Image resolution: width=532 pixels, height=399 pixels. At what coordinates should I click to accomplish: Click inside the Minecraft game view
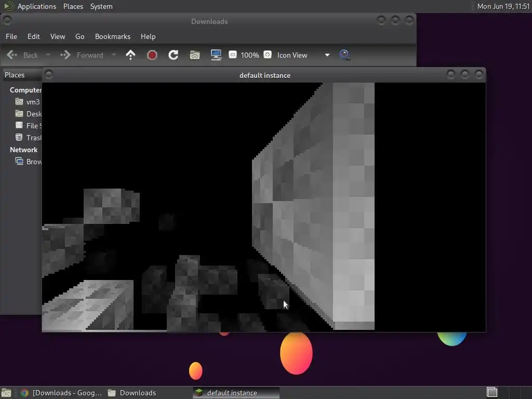[x=264, y=207]
